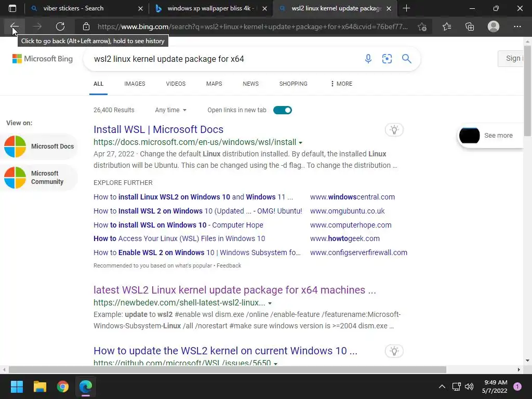Open File Explorer from the taskbar
532x399 pixels.
click(39, 387)
